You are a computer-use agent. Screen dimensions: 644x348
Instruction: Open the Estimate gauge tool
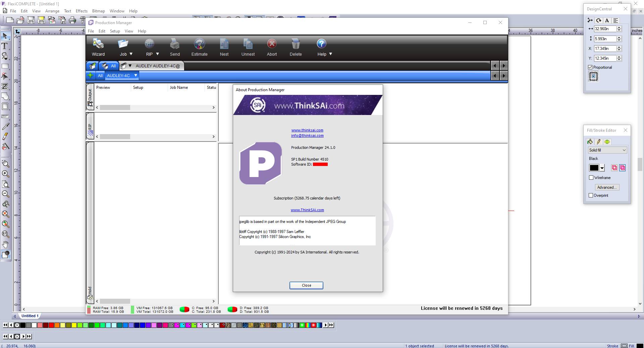point(199,47)
